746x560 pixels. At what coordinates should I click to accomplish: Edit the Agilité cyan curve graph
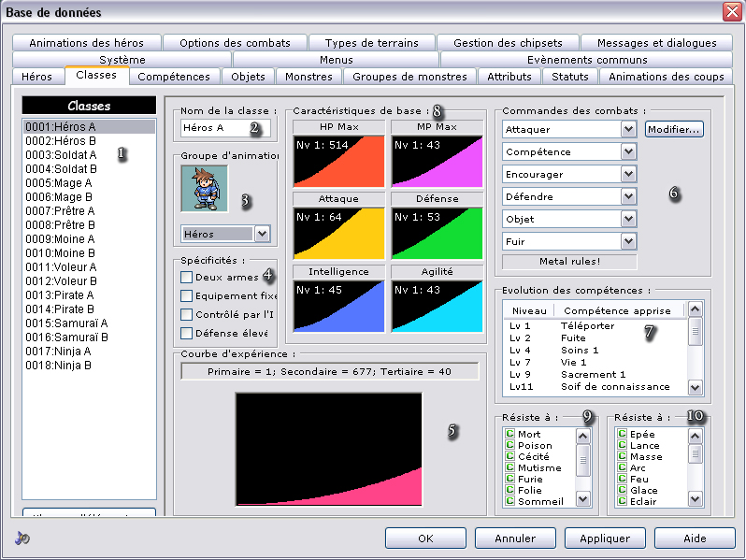[437, 306]
